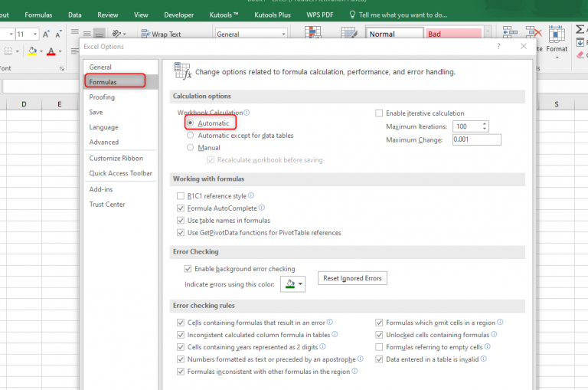Select the Manual calculation radio button

(190, 148)
